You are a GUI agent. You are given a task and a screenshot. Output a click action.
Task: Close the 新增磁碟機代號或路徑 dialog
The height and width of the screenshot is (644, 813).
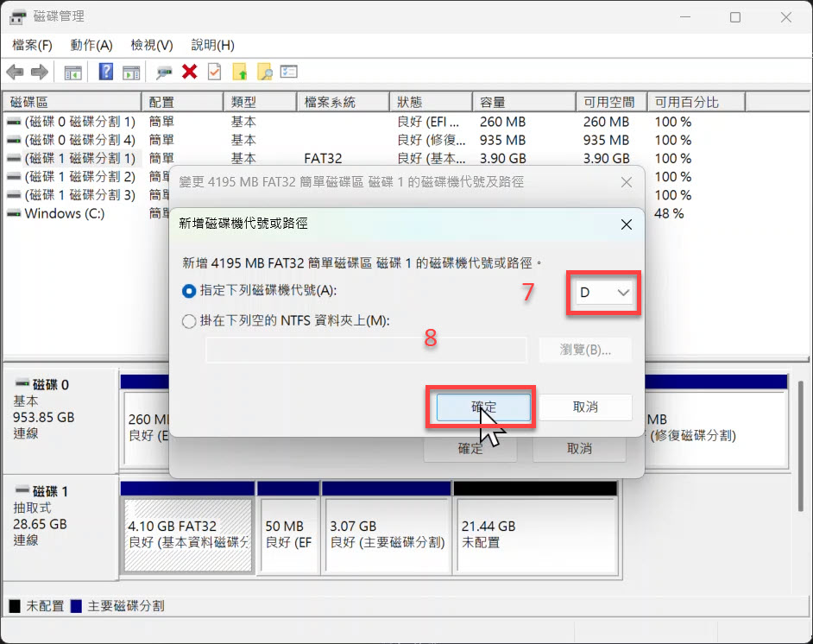pyautogui.click(x=626, y=224)
